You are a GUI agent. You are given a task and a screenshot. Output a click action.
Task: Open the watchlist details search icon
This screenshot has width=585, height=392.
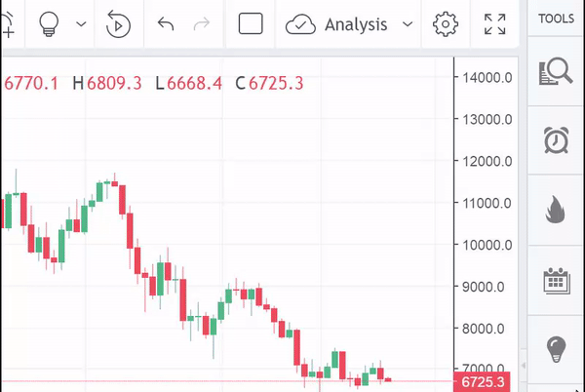coord(556,71)
